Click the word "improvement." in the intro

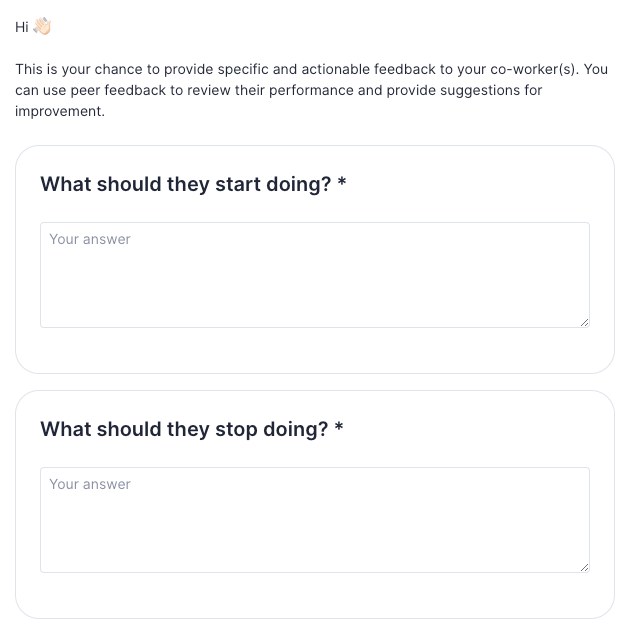pos(60,112)
